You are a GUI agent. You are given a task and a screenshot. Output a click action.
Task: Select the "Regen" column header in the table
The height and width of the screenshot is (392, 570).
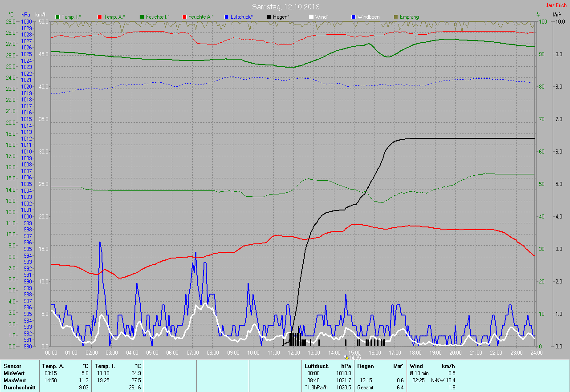tap(365, 366)
